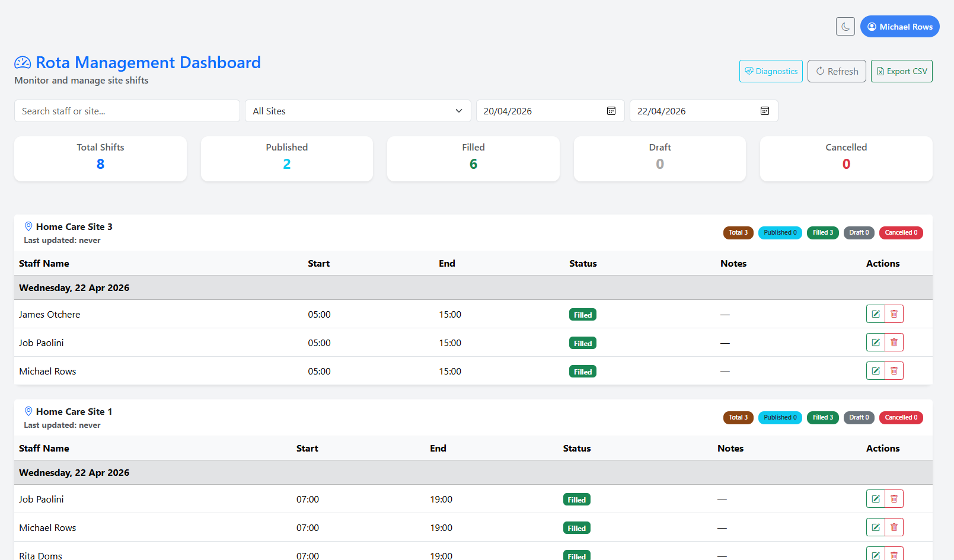Click the Total 3 badge for Home Care Site 3
The width and height of the screenshot is (954, 560).
(738, 233)
